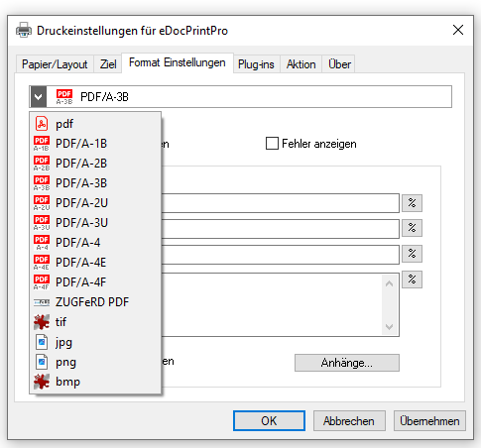Switch to the Papier/Layout tab
Image resolution: width=481 pixels, height=448 pixels.
pyautogui.click(x=55, y=64)
